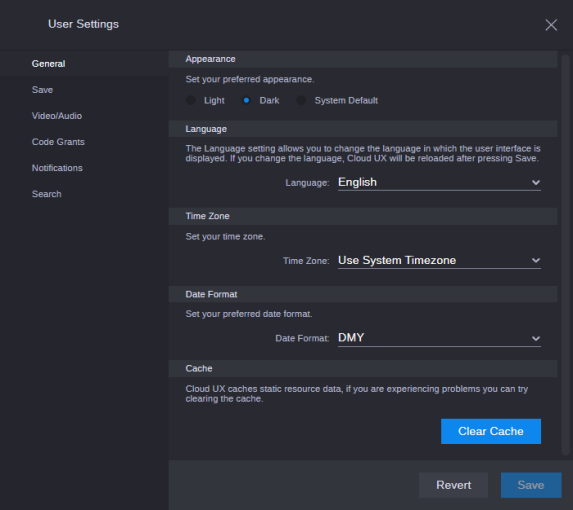Click the Clear Cache button
Image resolution: width=573 pixels, height=510 pixels.
(x=491, y=431)
